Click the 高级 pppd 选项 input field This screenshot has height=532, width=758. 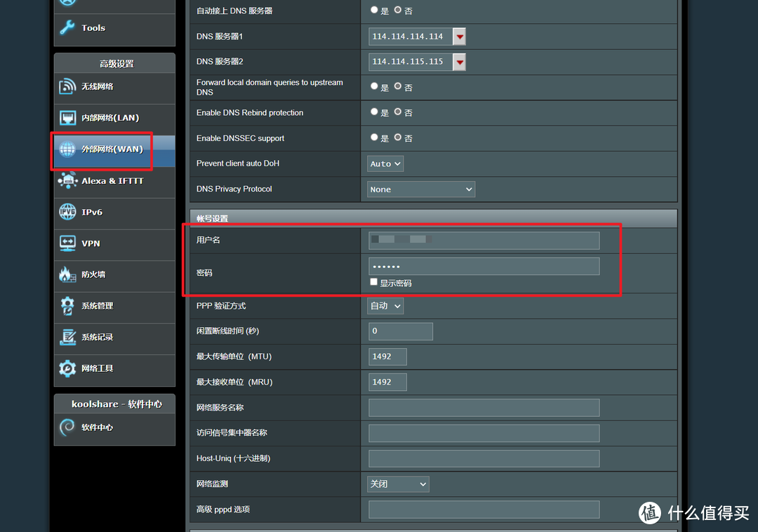click(484, 510)
